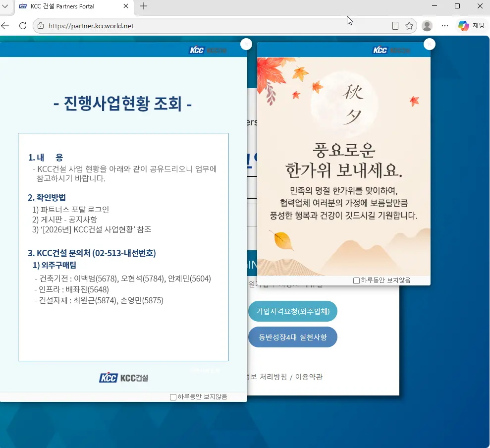Check 하루동안 보지않음 in the 한가위 popup
The height and width of the screenshot is (448, 490).
tap(356, 280)
